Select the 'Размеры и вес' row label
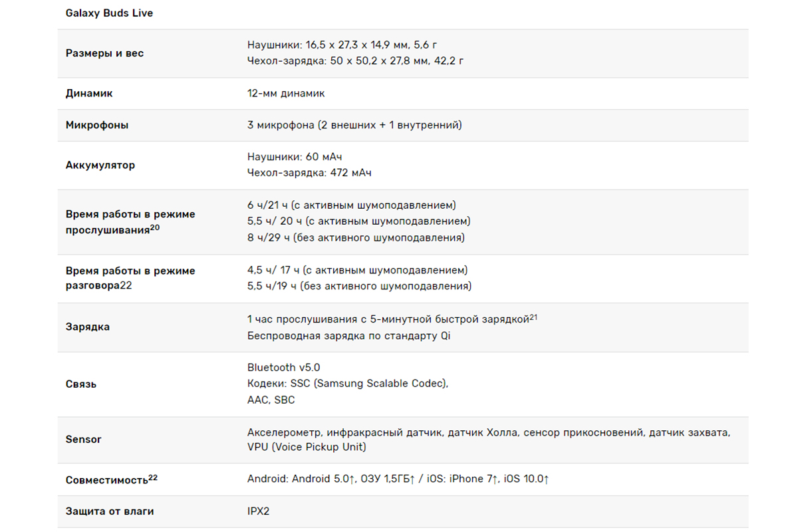The image size is (798, 532). coord(104,53)
